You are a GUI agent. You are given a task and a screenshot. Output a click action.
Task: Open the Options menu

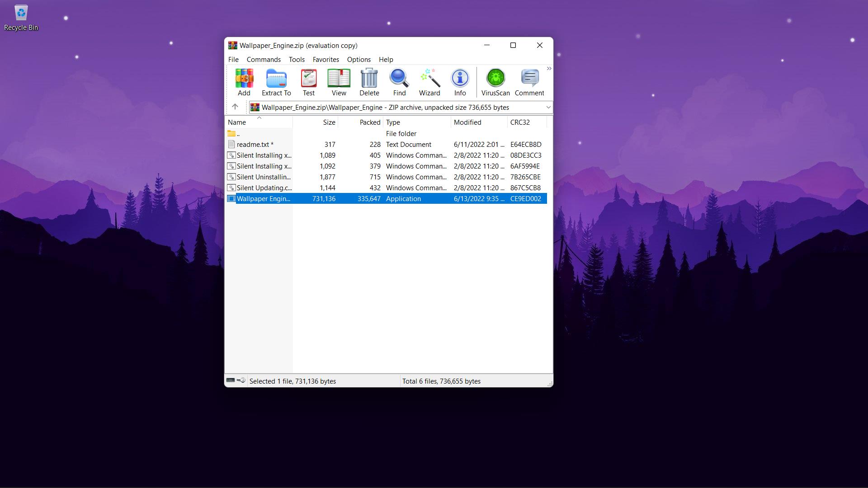pyautogui.click(x=359, y=60)
